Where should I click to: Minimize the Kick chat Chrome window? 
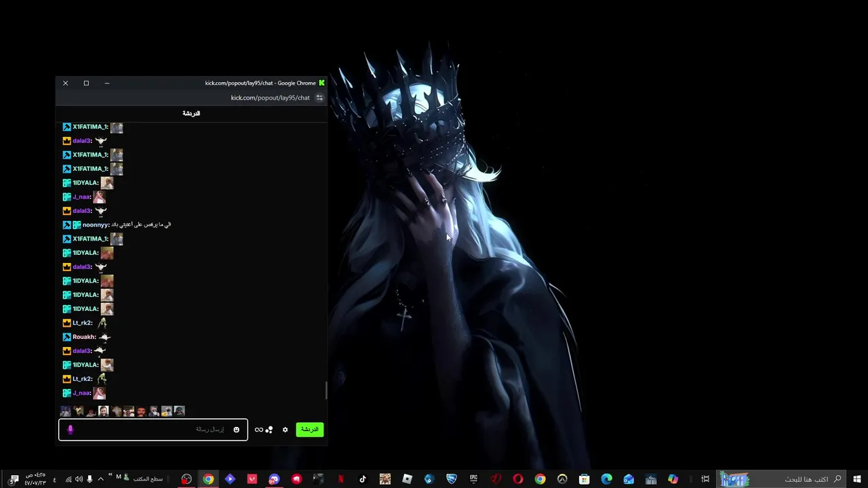[x=106, y=83]
